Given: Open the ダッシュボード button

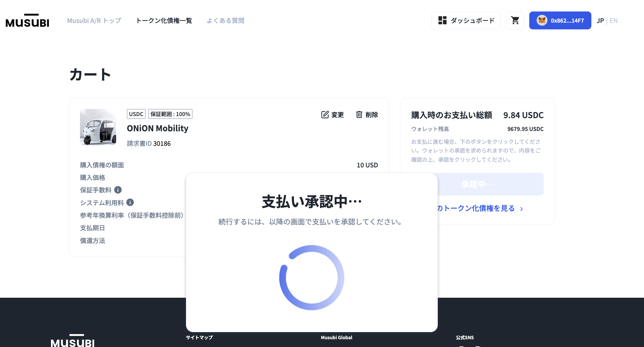Looking at the screenshot, I should pyautogui.click(x=466, y=20).
